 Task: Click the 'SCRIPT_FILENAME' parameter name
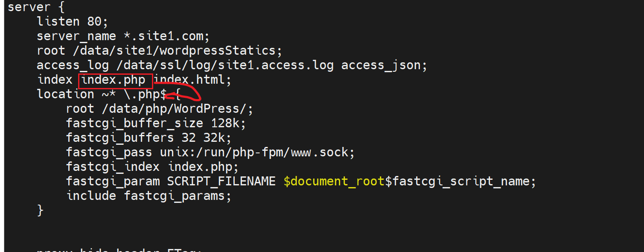click(x=221, y=181)
